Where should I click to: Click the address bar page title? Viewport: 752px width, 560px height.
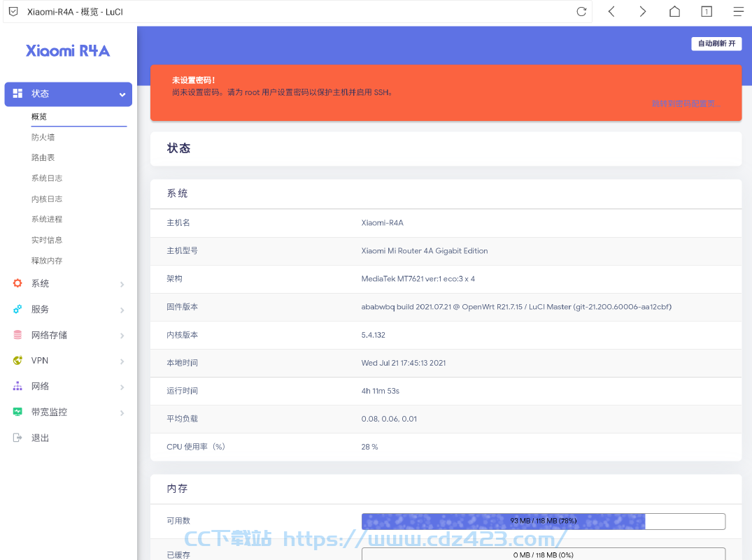(76, 11)
